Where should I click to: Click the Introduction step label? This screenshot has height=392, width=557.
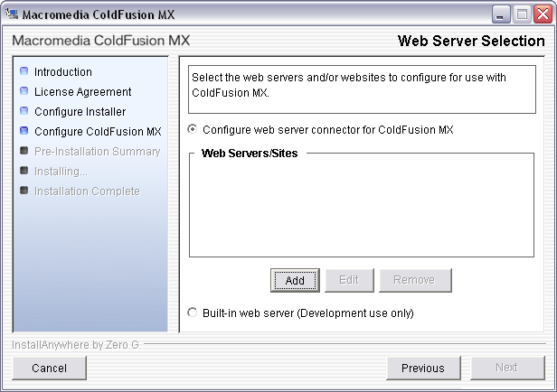[63, 71]
